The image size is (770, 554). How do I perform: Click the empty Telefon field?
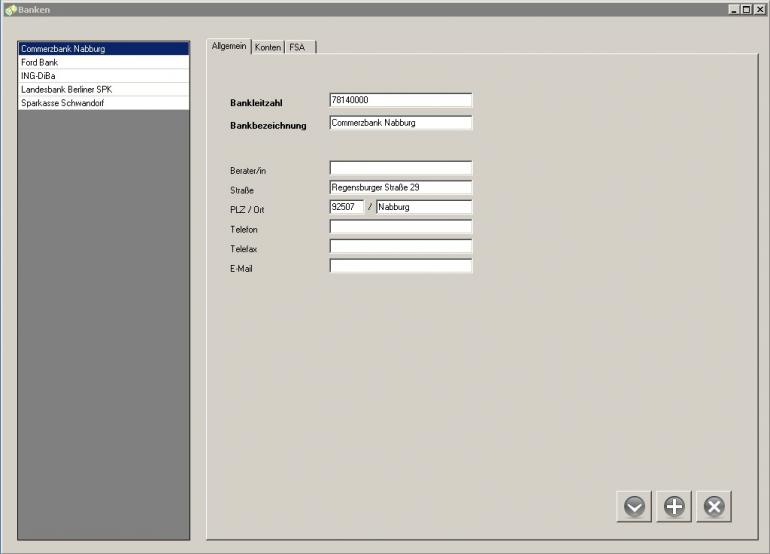401,226
